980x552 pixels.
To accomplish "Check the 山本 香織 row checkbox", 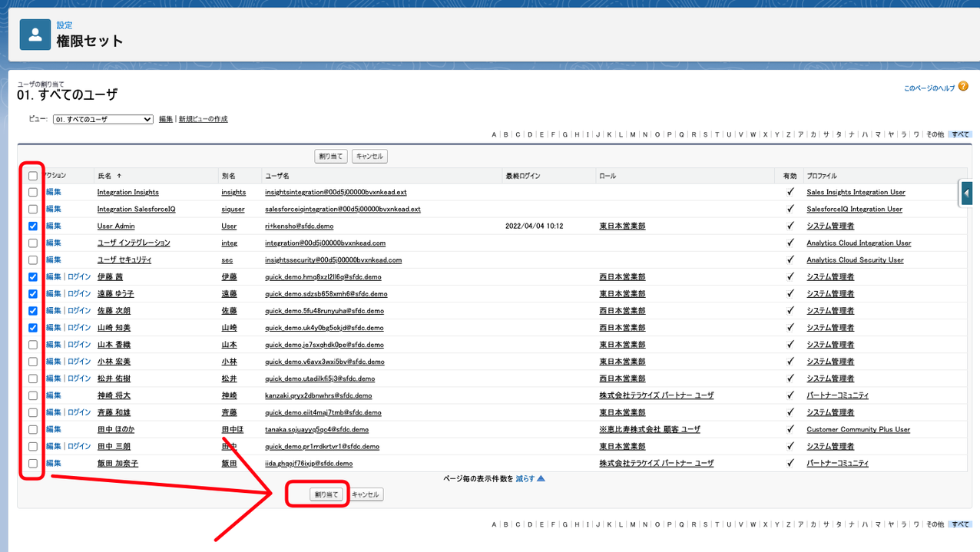I will pyautogui.click(x=33, y=345).
